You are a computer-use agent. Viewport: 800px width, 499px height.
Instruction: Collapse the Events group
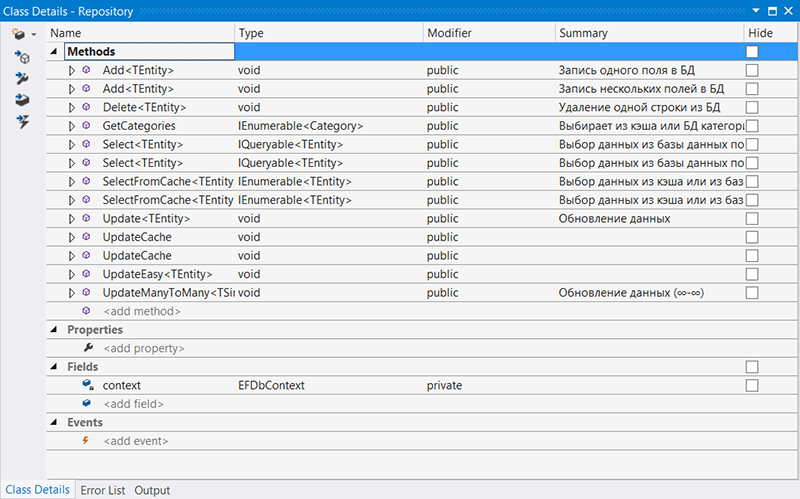(x=54, y=422)
